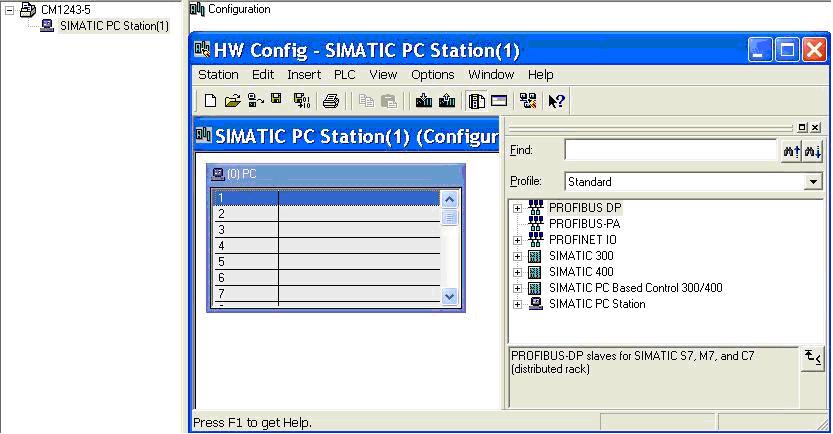The height and width of the screenshot is (434, 833).
Task: Select the PROFIBUS DP catalog entry
Action: pos(585,208)
